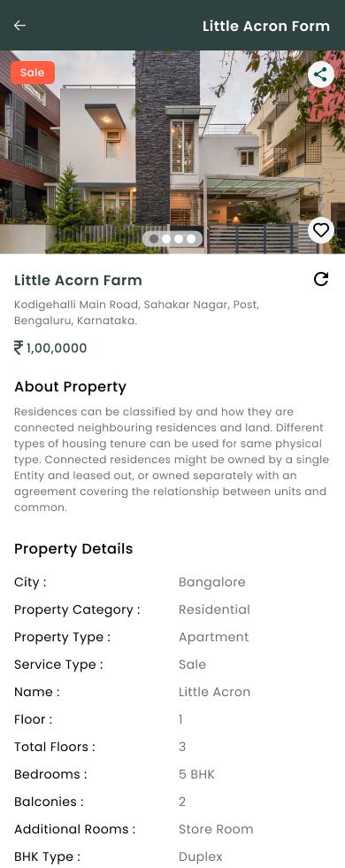Share this property listing
This screenshot has width=345, height=868.
coord(320,74)
